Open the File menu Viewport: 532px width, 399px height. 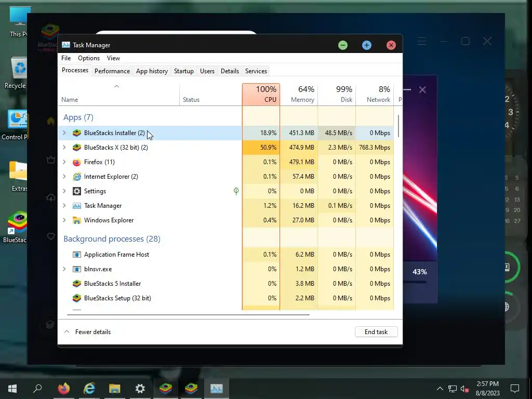click(66, 58)
